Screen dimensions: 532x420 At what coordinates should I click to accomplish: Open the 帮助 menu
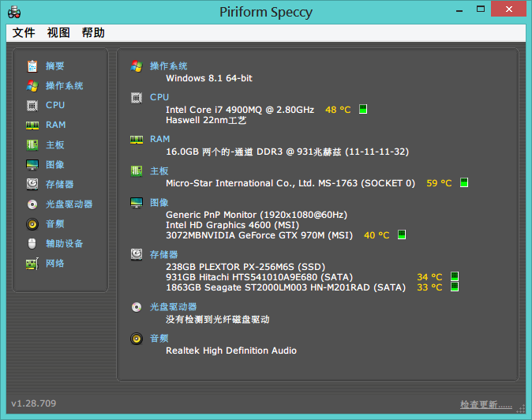(93, 33)
